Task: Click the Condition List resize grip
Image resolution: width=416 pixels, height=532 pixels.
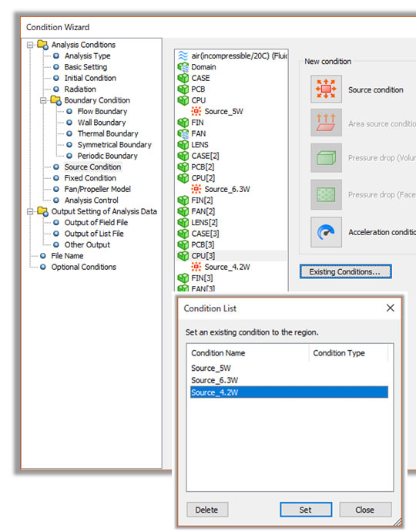Action: 398,523
